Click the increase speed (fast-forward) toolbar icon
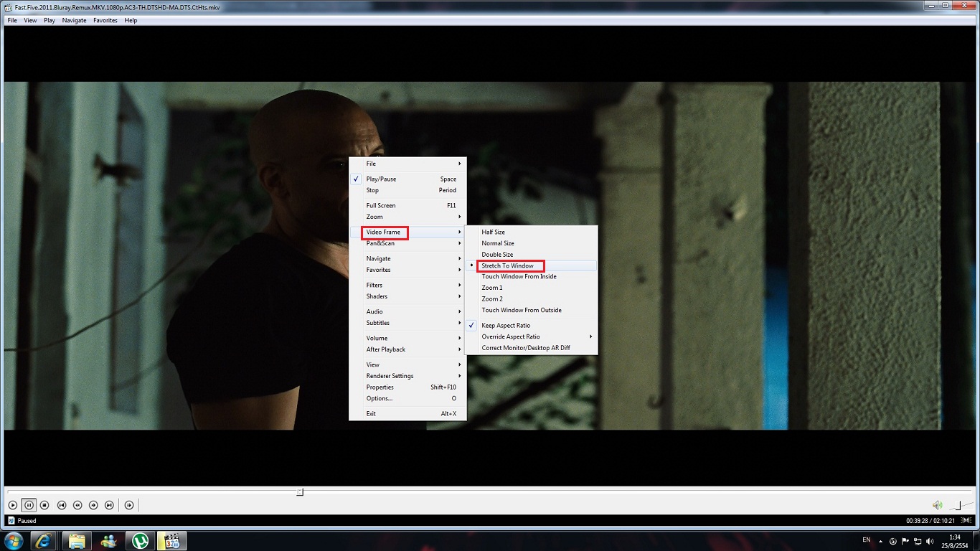The width and height of the screenshot is (980, 551). [93, 505]
